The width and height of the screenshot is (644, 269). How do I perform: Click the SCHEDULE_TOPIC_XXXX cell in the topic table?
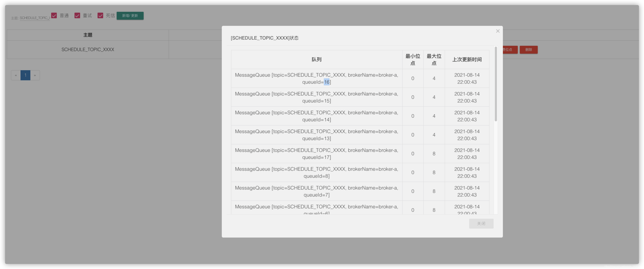click(88, 49)
